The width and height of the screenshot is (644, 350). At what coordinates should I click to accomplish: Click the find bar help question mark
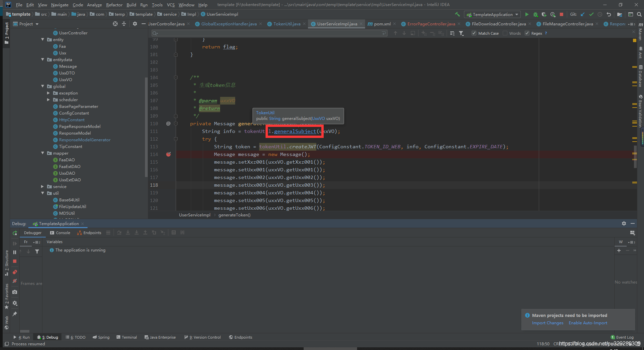pos(546,33)
